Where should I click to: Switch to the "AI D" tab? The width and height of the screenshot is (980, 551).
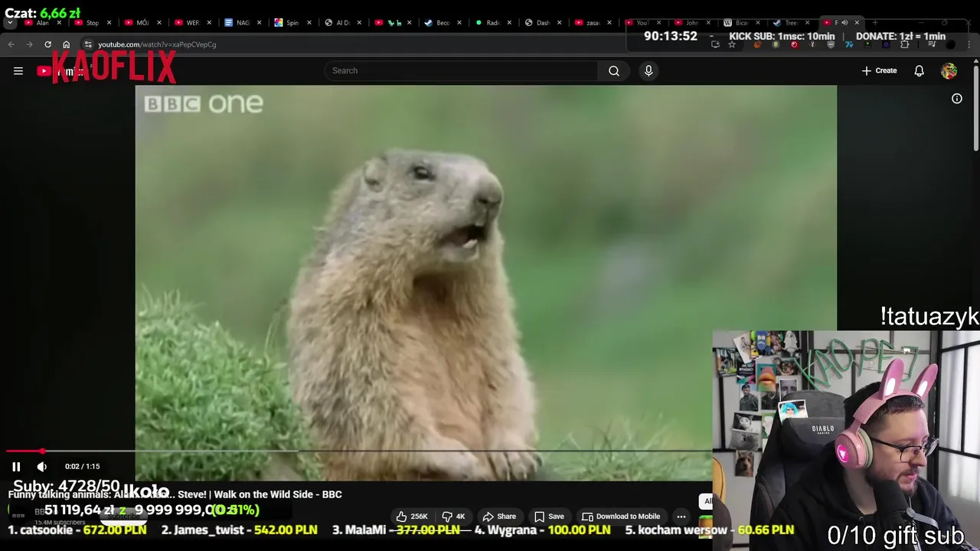point(342,23)
